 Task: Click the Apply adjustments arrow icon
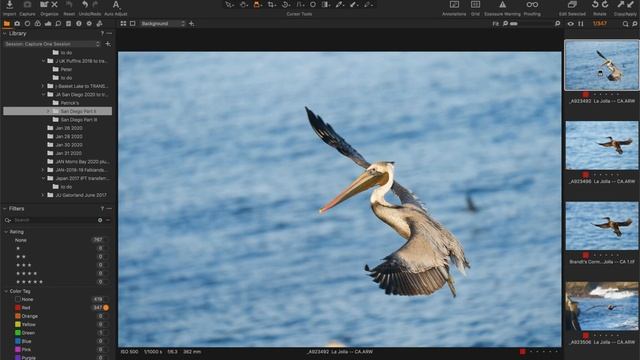coord(631,4)
